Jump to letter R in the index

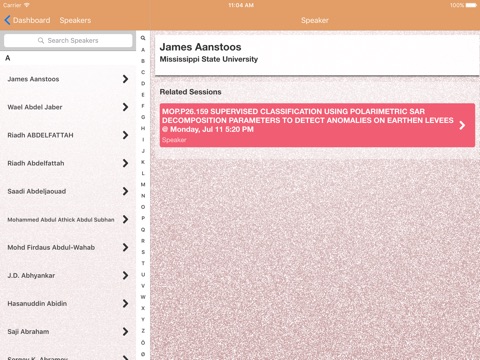tap(143, 241)
